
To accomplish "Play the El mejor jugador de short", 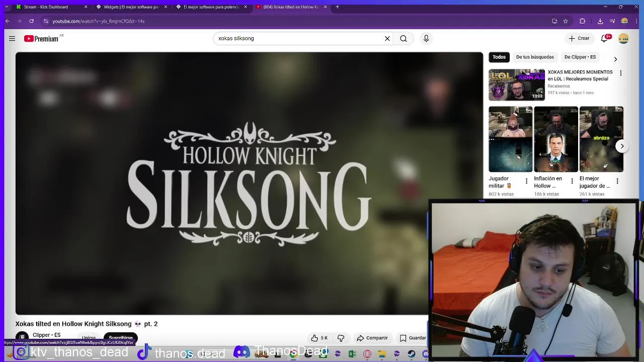I will [601, 139].
